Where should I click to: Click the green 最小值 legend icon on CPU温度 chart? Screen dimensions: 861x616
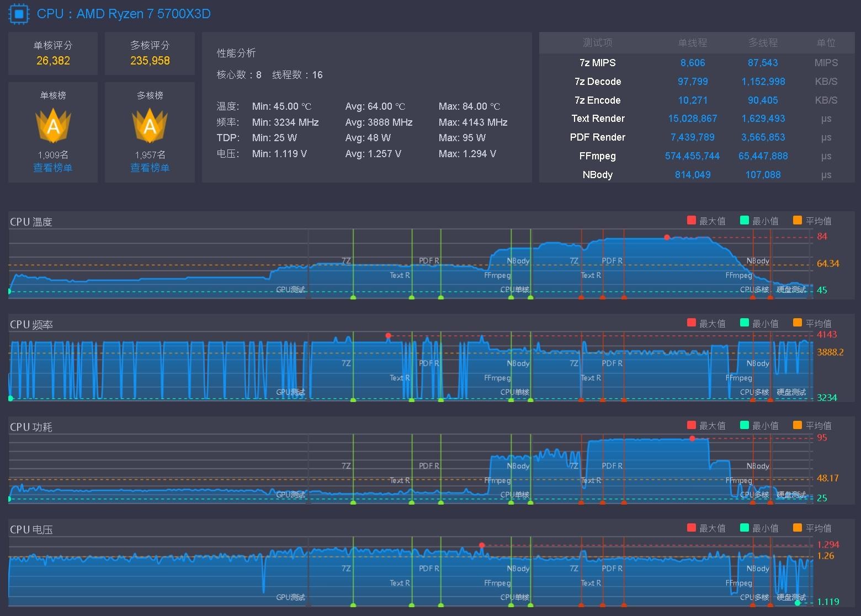(745, 220)
